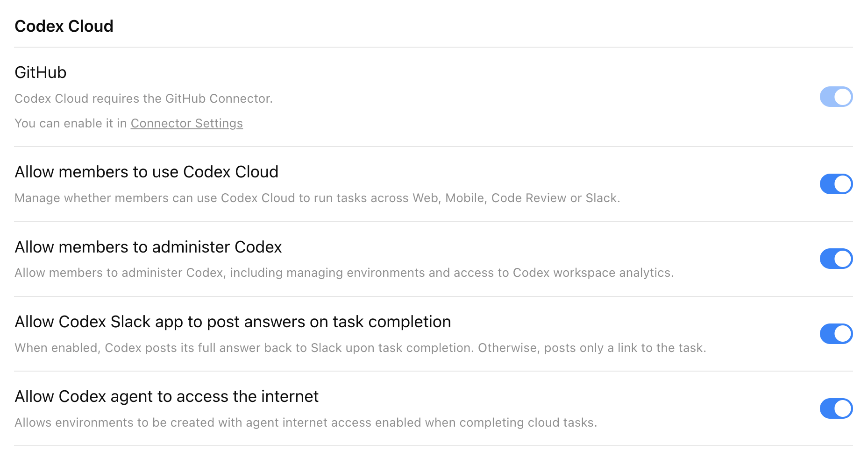The height and width of the screenshot is (464, 868).
Task: Open the Connector Settings link
Action: (186, 123)
